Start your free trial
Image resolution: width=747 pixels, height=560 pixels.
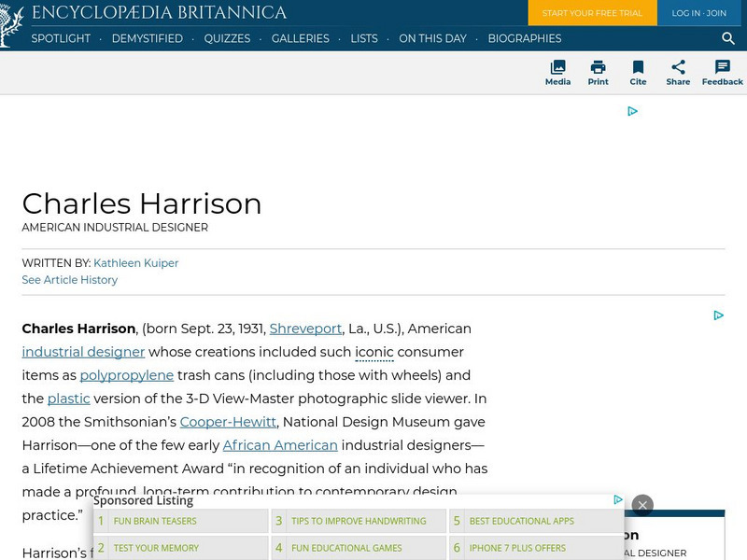click(x=592, y=13)
